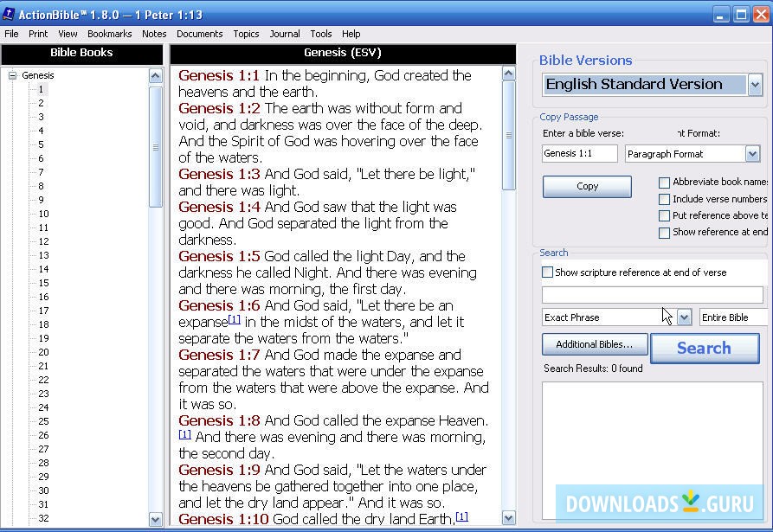Click the Genesis 1:9 verse reference

[219, 470]
